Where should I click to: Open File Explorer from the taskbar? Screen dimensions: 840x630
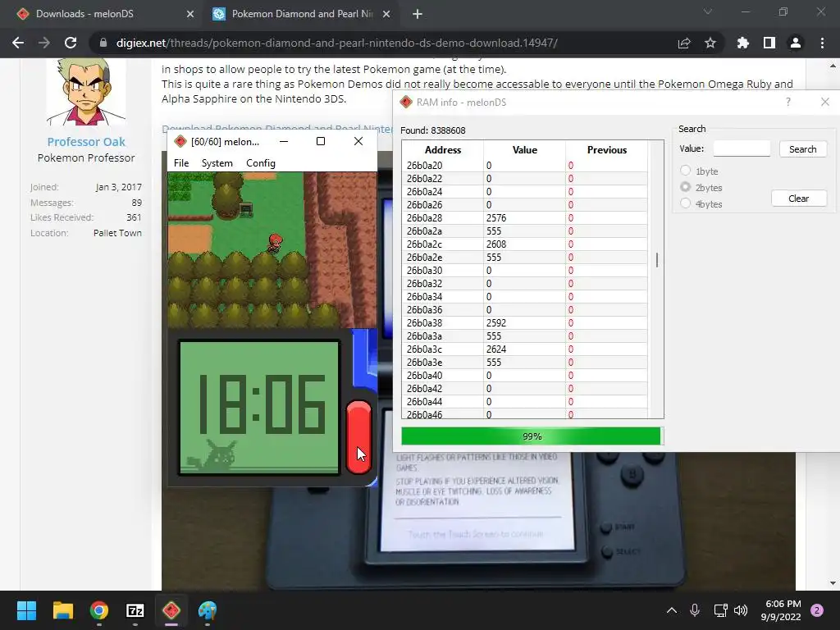pos(62,610)
